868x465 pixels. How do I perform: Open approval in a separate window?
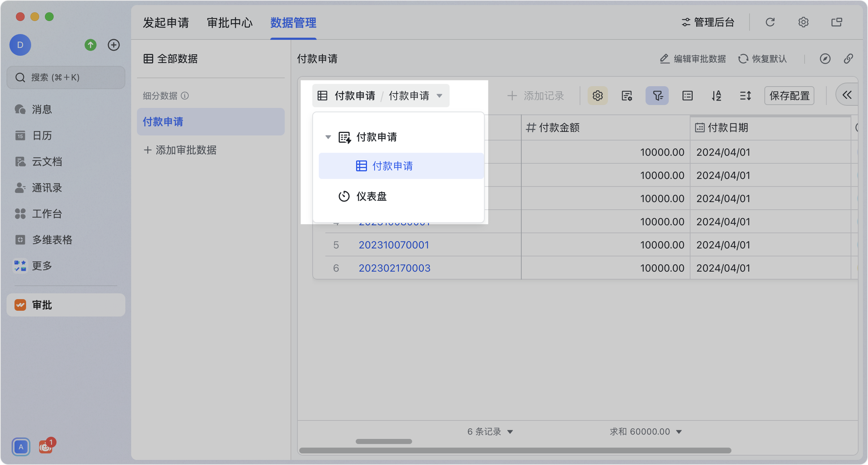click(837, 22)
